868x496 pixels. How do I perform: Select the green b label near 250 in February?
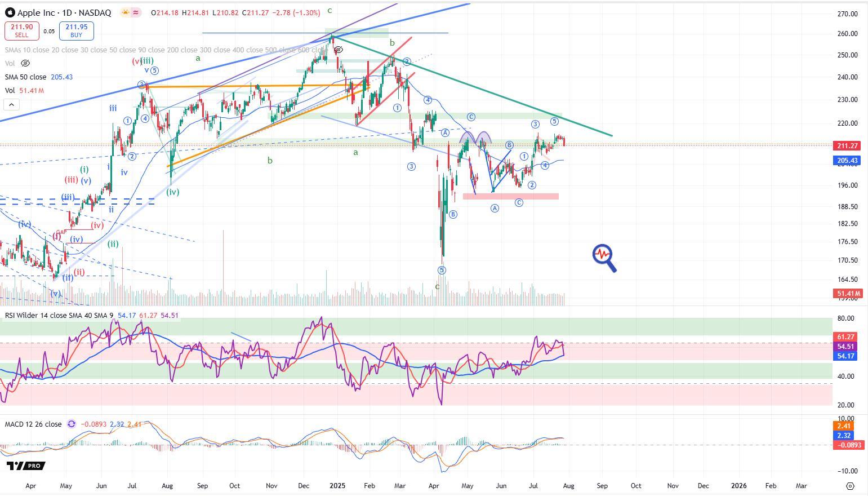tap(392, 42)
